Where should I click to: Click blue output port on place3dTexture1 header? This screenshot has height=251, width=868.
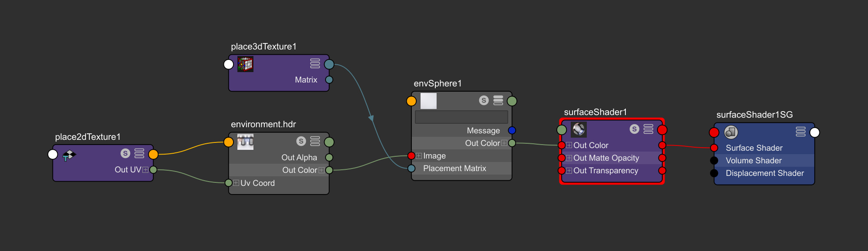(x=329, y=64)
